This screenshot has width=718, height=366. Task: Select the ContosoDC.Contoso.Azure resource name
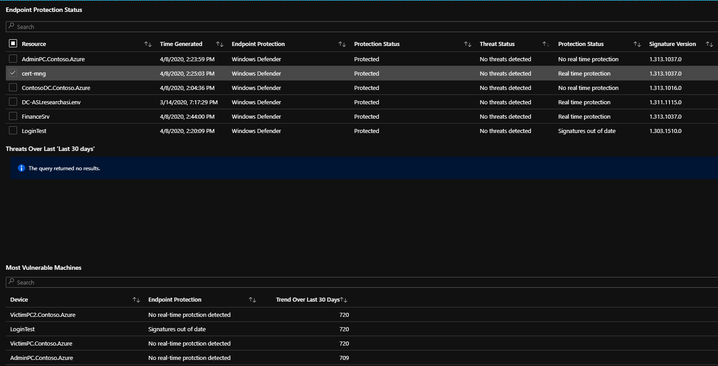coord(56,87)
